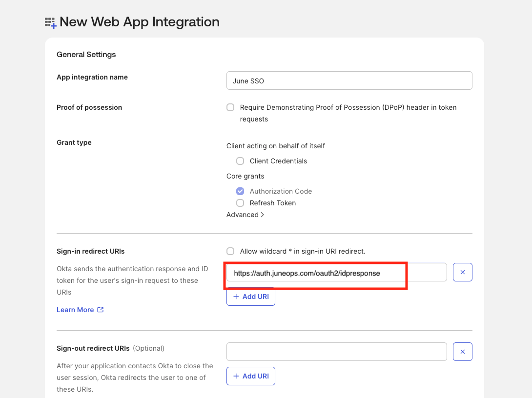
Task: Click the × icon to remove the sign-in redirect URI
Action: click(x=462, y=272)
